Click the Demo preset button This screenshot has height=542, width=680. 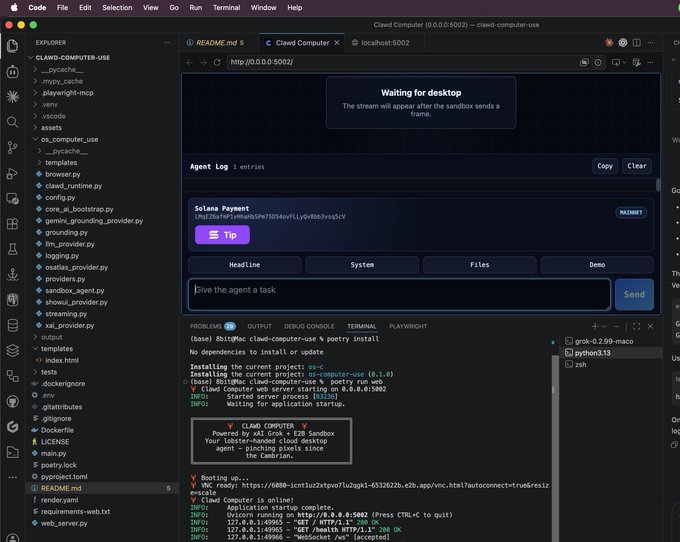click(x=597, y=264)
